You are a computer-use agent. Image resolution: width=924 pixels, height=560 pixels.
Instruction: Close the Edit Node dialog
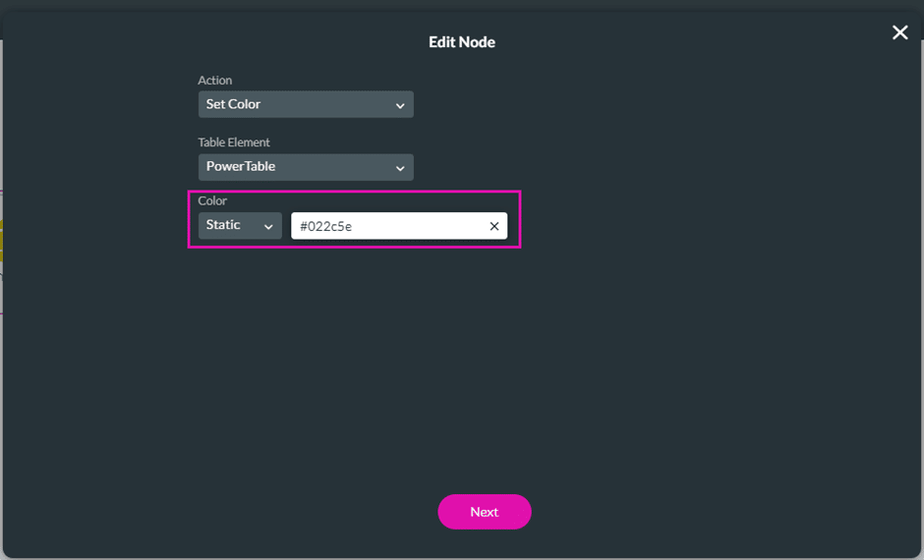(899, 32)
